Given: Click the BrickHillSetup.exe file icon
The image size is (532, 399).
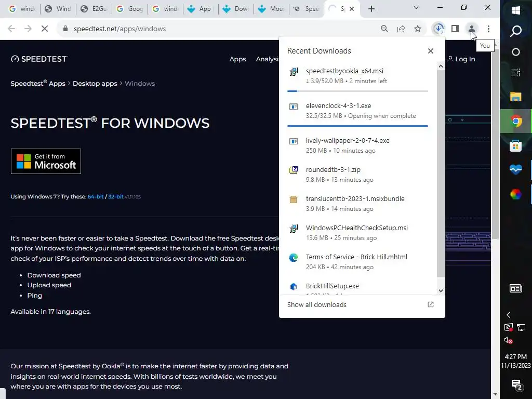Looking at the screenshot, I should point(294,287).
